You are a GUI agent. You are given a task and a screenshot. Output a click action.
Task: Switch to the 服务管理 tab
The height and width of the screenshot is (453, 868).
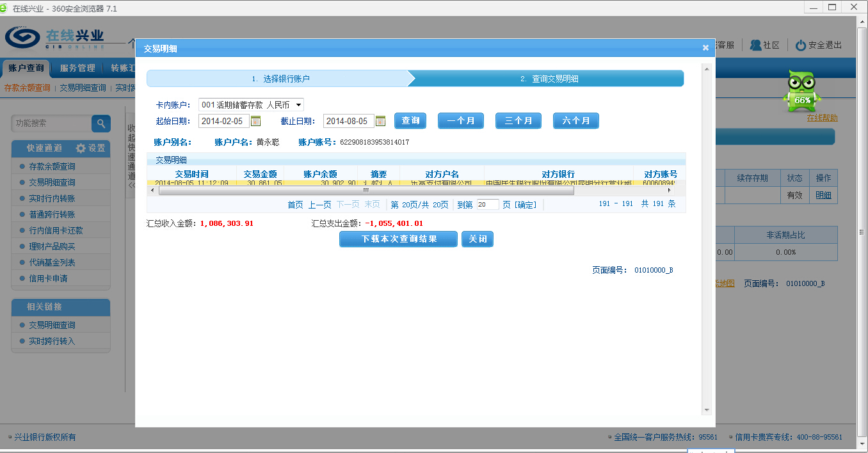[77, 68]
